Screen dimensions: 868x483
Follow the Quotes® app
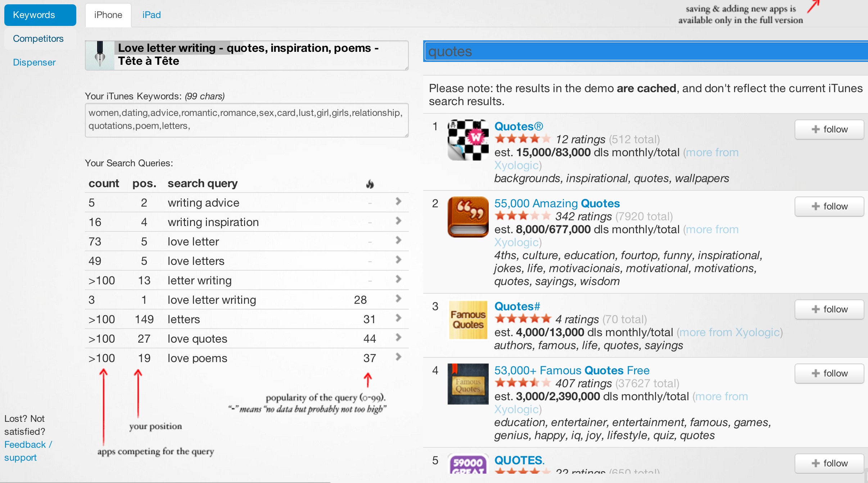pos(829,129)
